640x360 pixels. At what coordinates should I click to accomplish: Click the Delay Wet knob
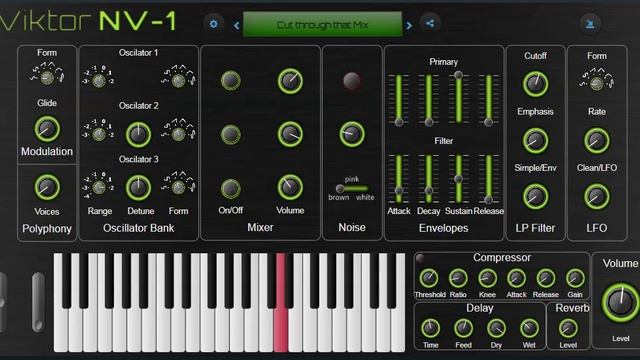coord(529,328)
